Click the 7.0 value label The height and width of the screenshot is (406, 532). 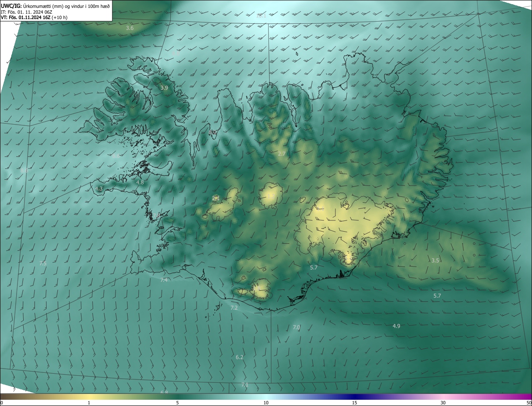click(x=296, y=328)
